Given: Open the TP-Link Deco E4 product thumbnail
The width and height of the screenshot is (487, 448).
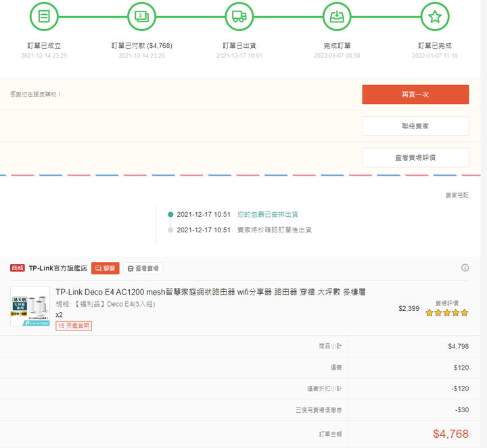Looking at the screenshot, I should pos(30,306).
